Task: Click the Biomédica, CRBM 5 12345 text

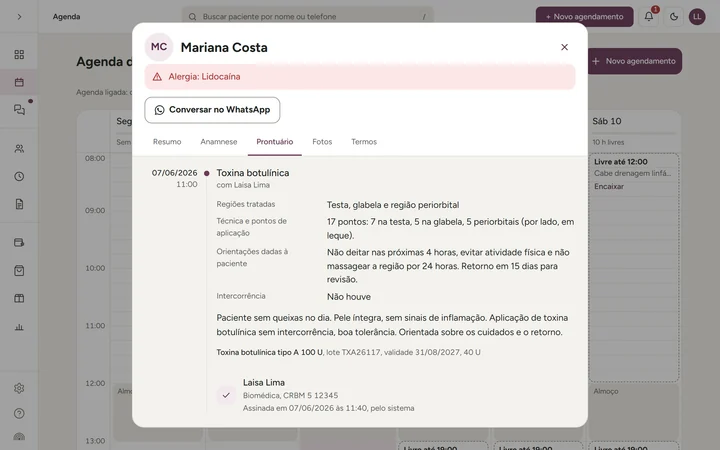Action: tap(290, 395)
